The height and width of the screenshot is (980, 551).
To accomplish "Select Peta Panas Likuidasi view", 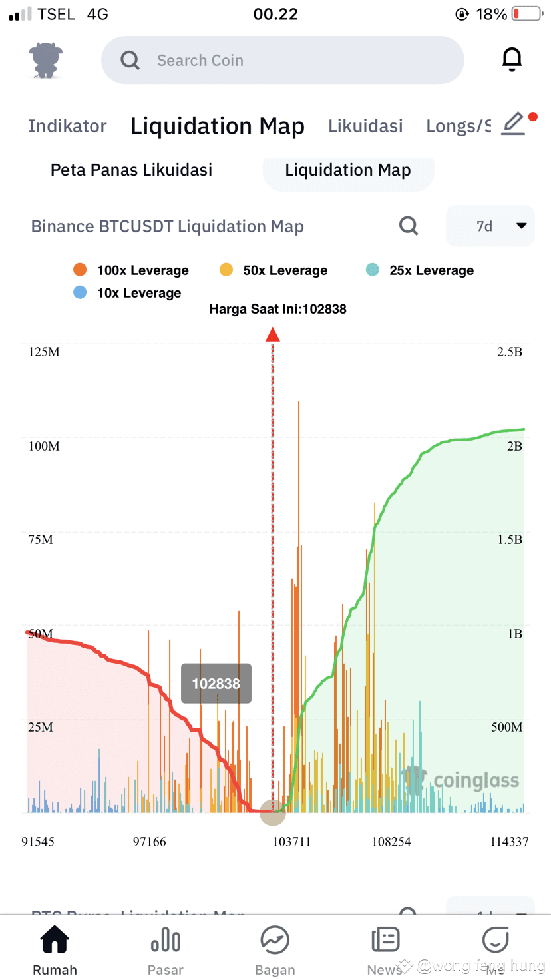I will tap(131, 170).
